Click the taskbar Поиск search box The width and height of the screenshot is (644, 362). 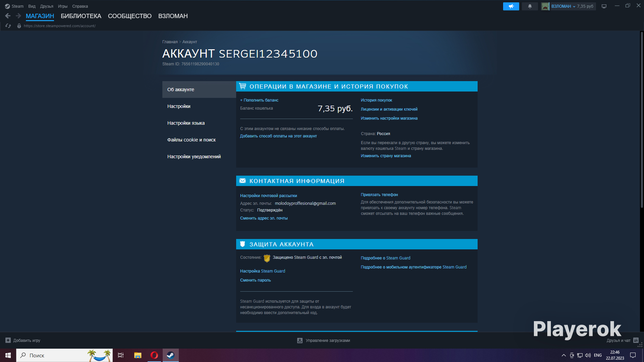click(x=64, y=355)
